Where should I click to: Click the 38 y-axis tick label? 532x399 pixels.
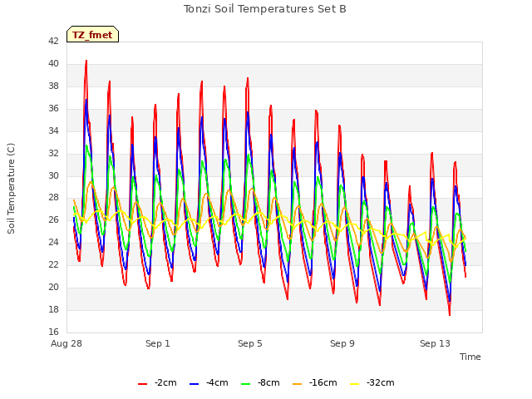point(53,86)
